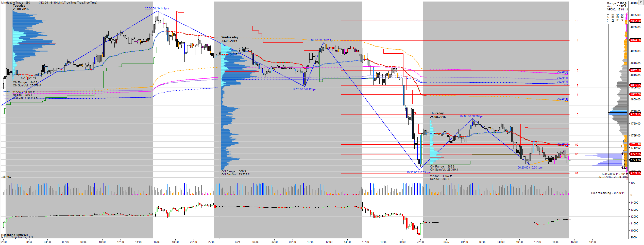The width and height of the screenshot is (644, 245).
Task: Select the 4824.50 price marker
Action: pyautogui.click(x=636, y=40)
